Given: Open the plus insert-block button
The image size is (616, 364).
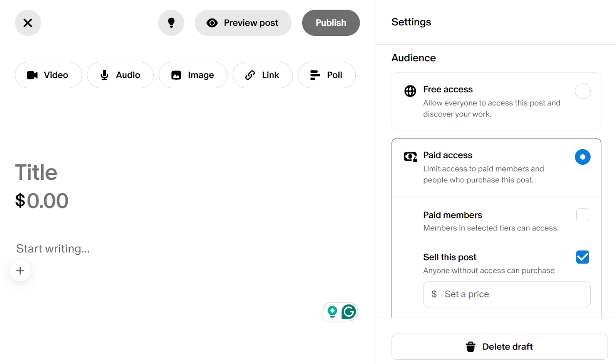Looking at the screenshot, I should (x=20, y=270).
